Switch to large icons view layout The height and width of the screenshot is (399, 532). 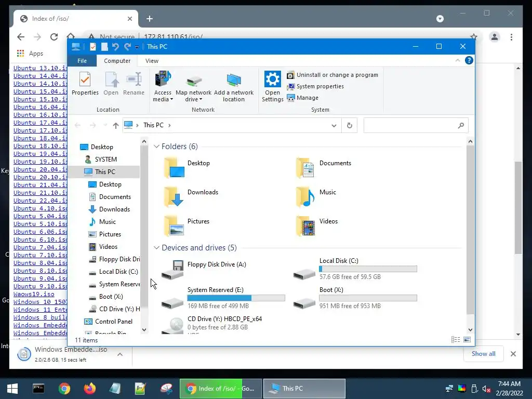467,340
